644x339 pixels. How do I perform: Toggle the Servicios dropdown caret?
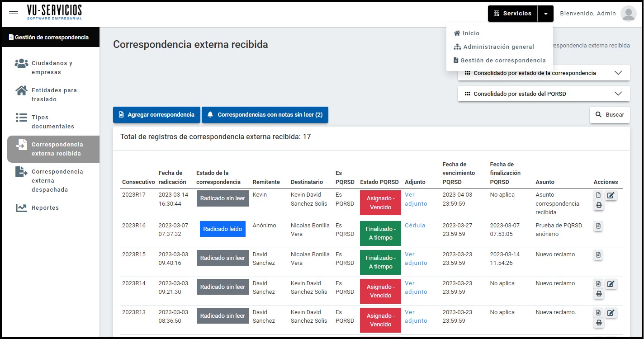point(545,14)
